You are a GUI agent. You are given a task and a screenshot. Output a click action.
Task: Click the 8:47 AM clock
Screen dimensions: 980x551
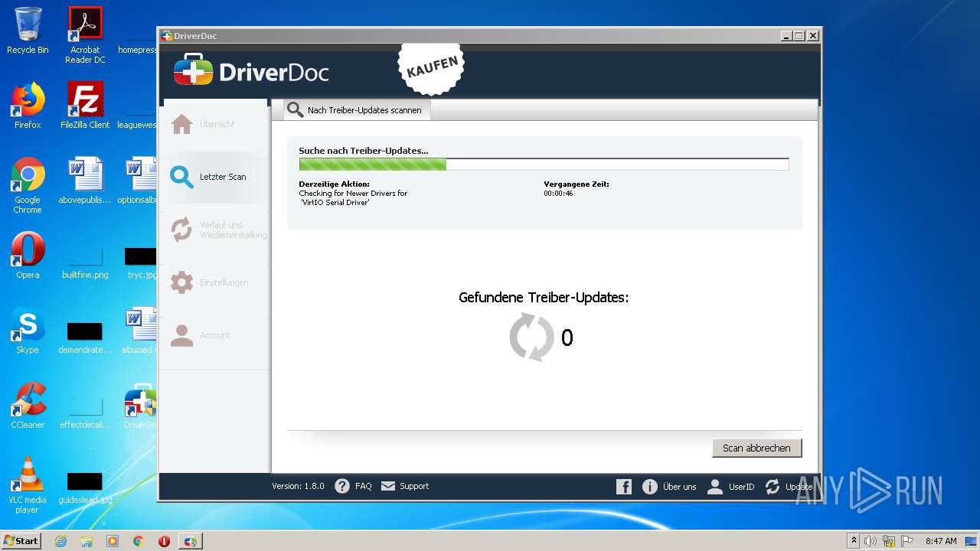(941, 541)
